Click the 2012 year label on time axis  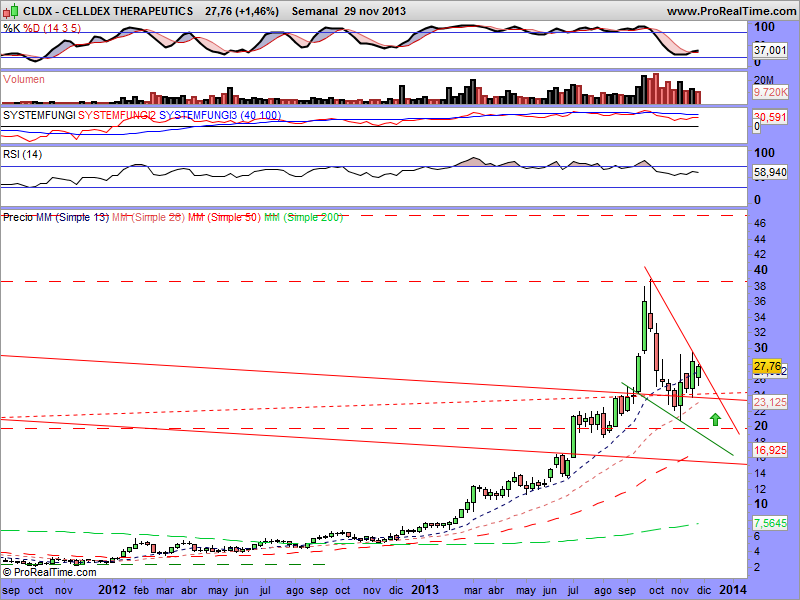pos(112,590)
